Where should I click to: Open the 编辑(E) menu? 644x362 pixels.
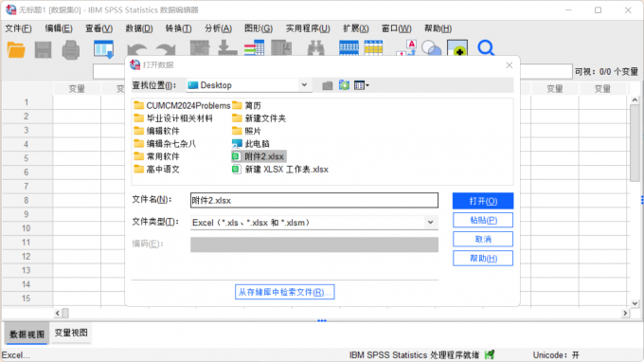coord(59,28)
